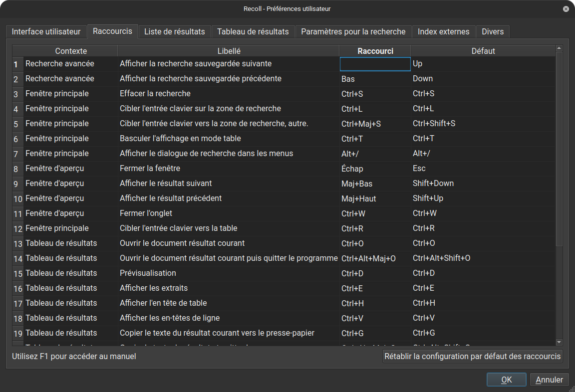Click the OK button
The image size is (575, 392).
tap(506, 380)
